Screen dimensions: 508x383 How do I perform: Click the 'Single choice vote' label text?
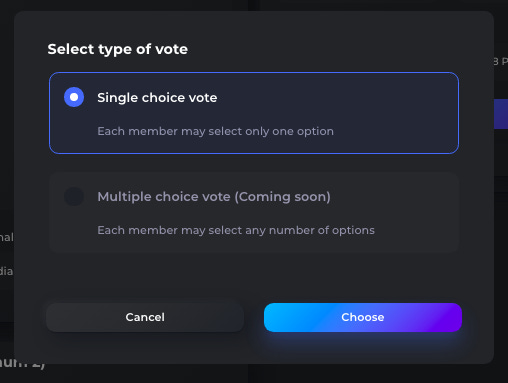157,98
